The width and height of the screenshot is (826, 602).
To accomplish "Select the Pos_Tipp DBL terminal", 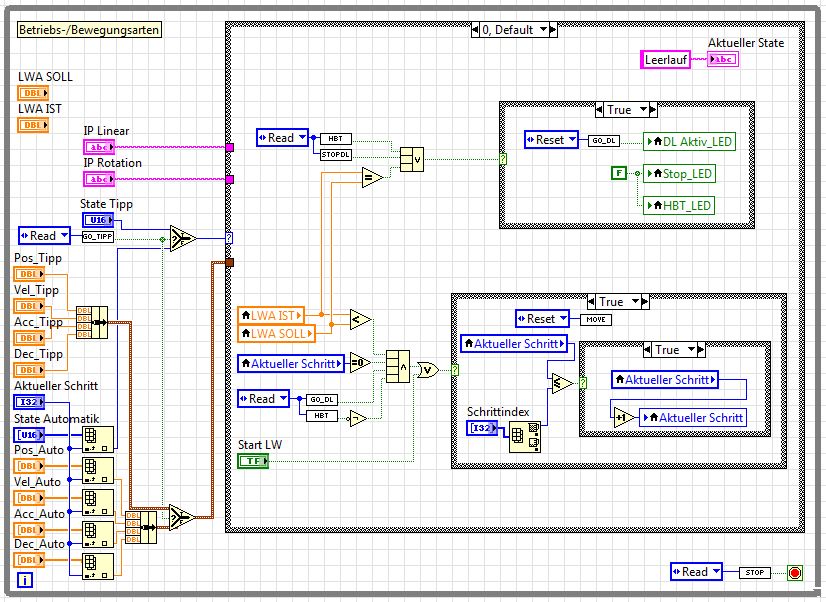I will tap(29, 274).
